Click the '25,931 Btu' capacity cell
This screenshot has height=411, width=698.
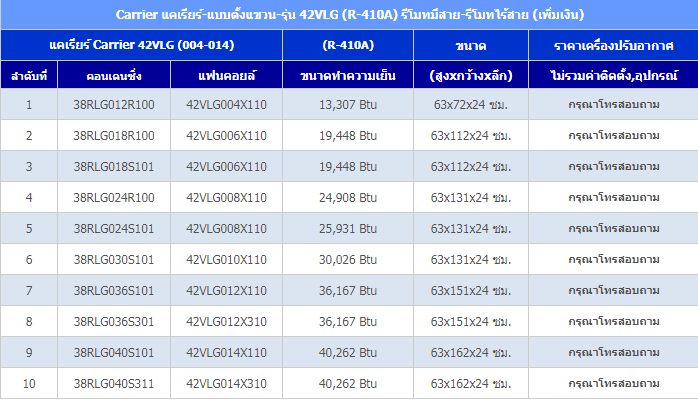(348, 228)
